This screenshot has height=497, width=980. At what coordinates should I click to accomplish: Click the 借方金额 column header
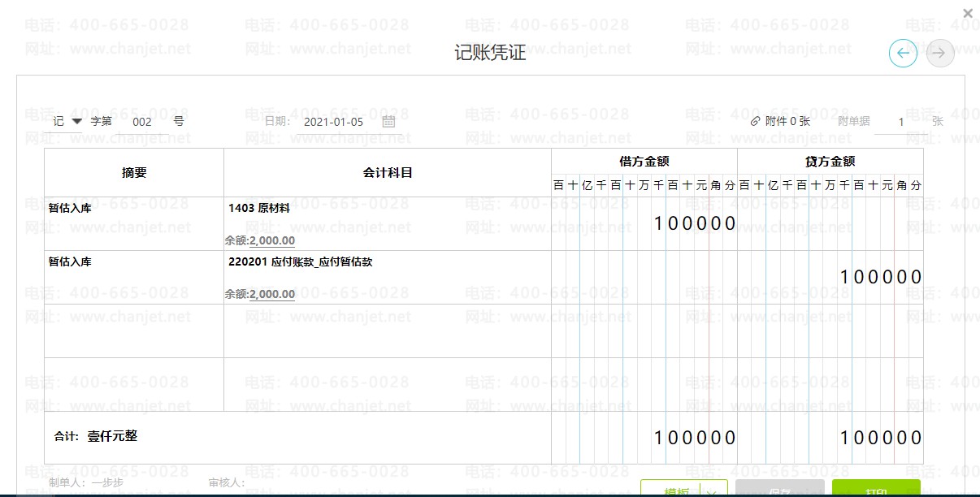point(644,162)
